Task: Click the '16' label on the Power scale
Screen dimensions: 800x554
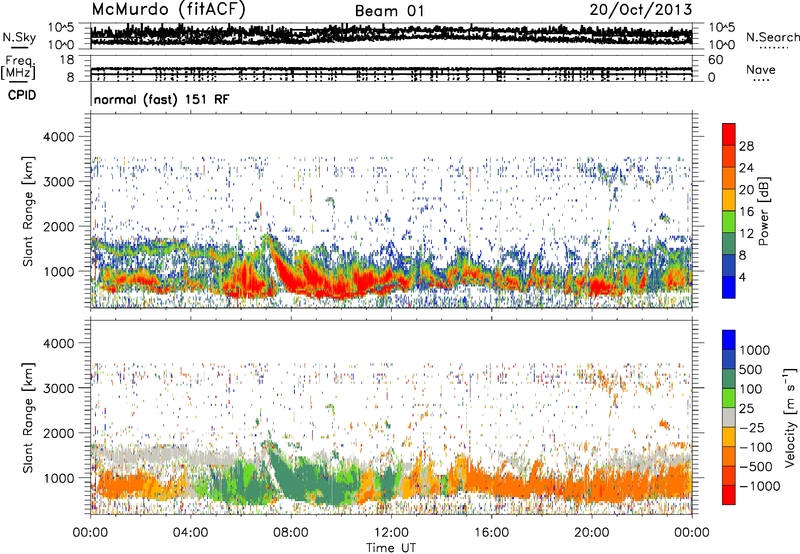Action: pos(746,212)
